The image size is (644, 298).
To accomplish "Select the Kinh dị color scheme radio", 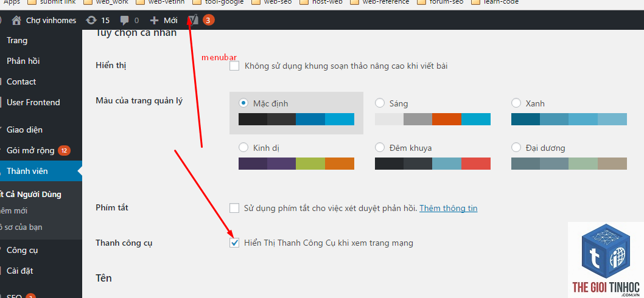I will pos(243,147).
